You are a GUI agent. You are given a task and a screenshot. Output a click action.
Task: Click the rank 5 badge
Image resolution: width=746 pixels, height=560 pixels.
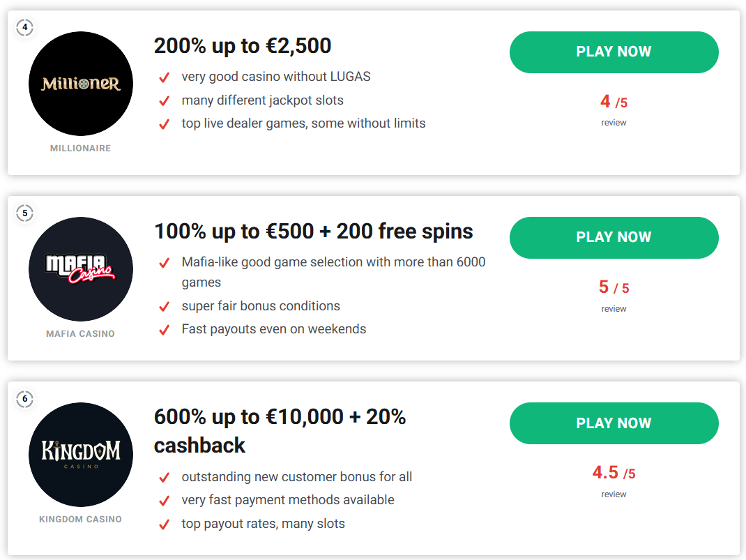(25, 213)
